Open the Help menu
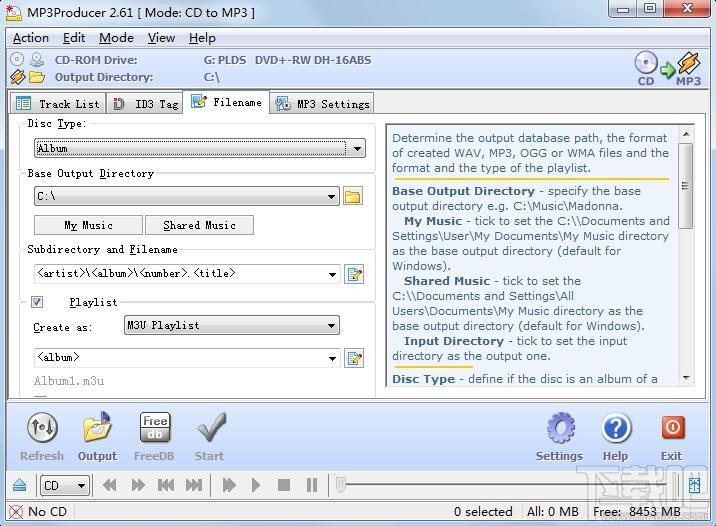Viewport: 716px width, 526px height. 202,38
